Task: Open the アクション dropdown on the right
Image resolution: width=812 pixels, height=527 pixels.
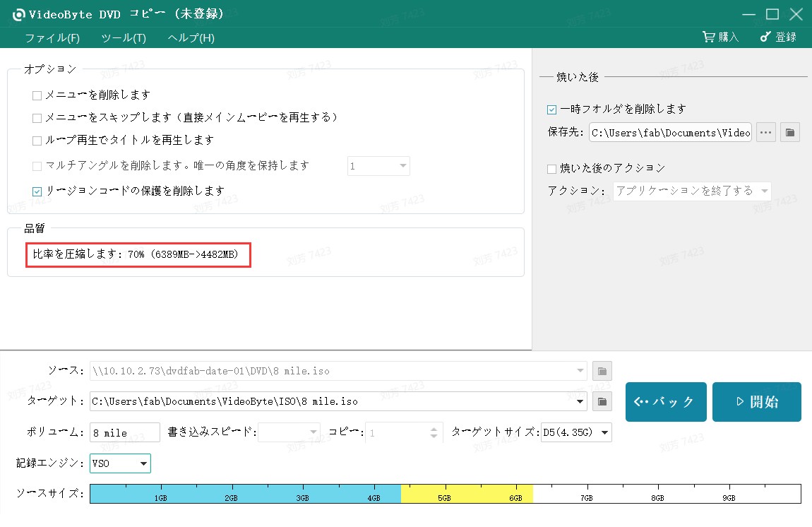Action: (x=691, y=191)
